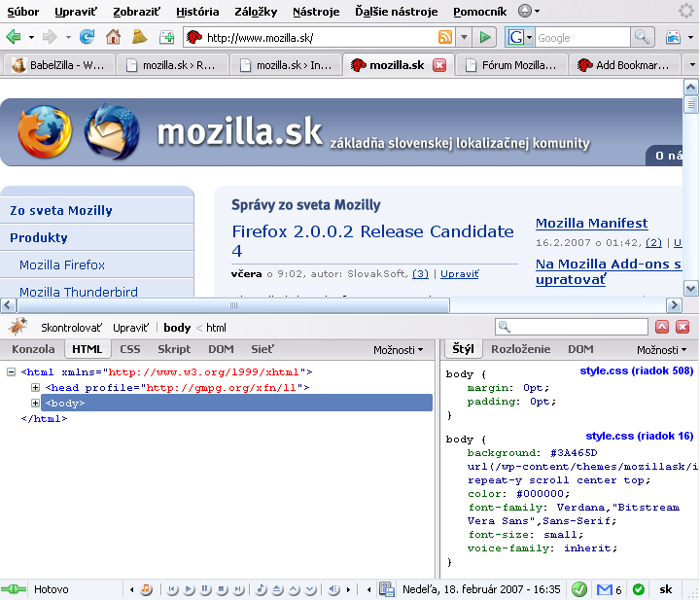The height and width of the screenshot is (600, 700).
Task: Open the dropdown next to the image toolbar icon
Action: 690,38
